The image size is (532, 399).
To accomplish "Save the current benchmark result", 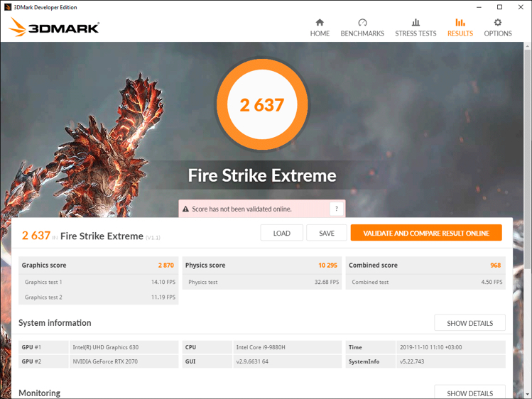I will [327, 233].
